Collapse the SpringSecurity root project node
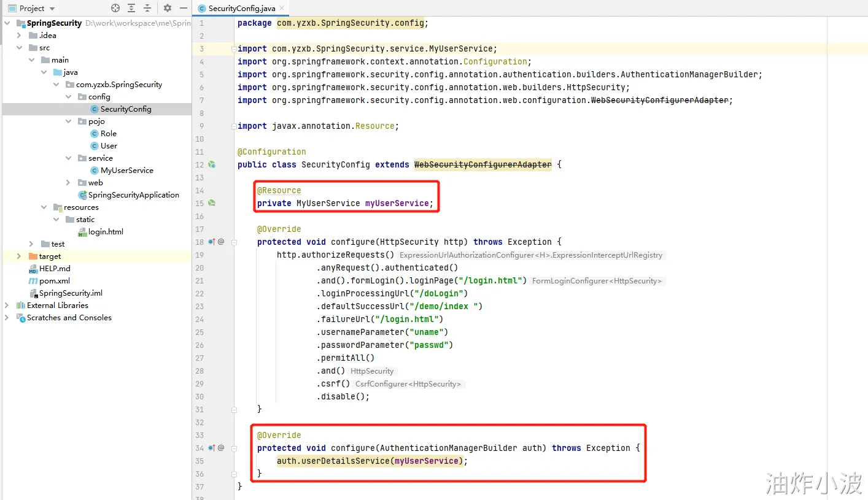Image resolution: width=868 pixels, height=500 pixels. point(7,23)
